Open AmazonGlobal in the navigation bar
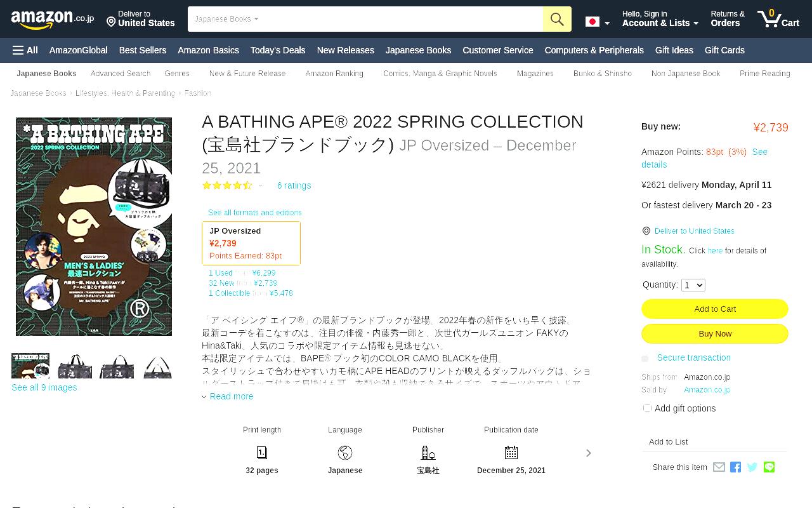The image size is (812, 508). (x=79, y=50)
